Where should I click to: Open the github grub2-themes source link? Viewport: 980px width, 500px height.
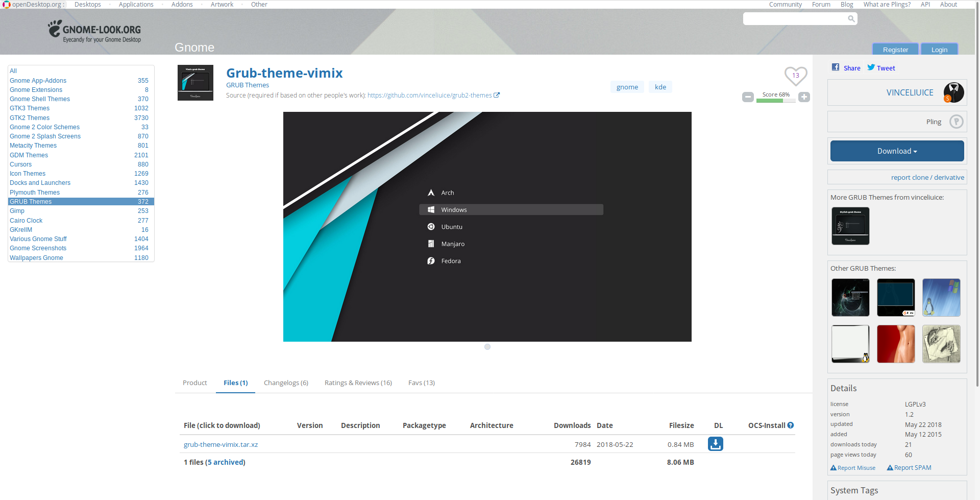pos(429,96)
